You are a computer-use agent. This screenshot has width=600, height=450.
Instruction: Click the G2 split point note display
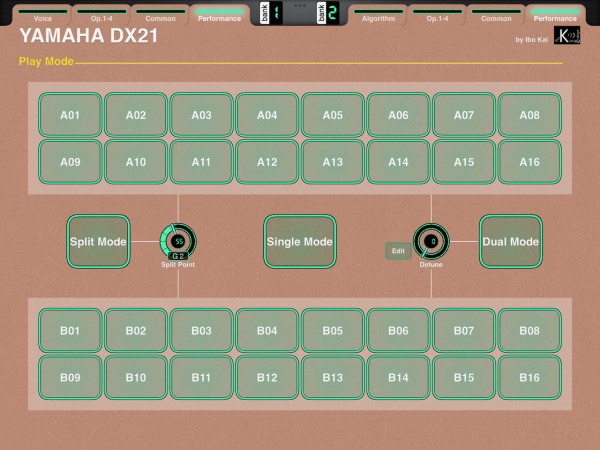178,256
